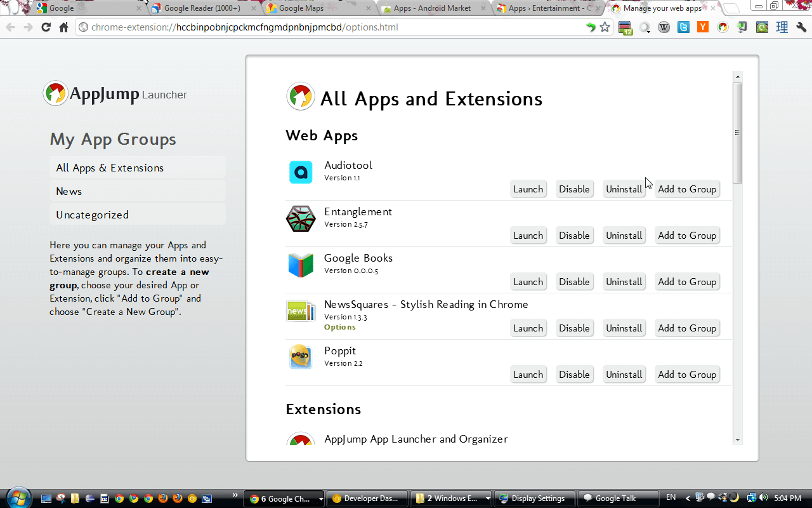
Task: Open the Wikipedia extension icon
Action: 664,27
